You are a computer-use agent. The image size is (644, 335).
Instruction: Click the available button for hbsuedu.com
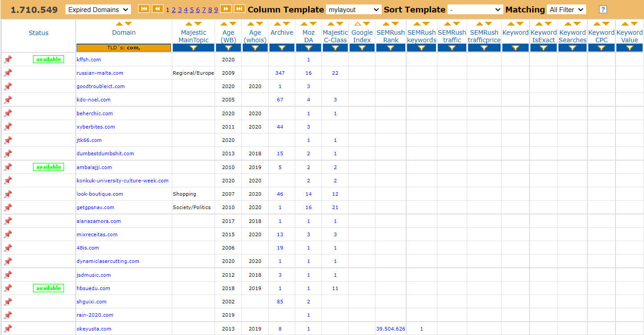point(48,288)
